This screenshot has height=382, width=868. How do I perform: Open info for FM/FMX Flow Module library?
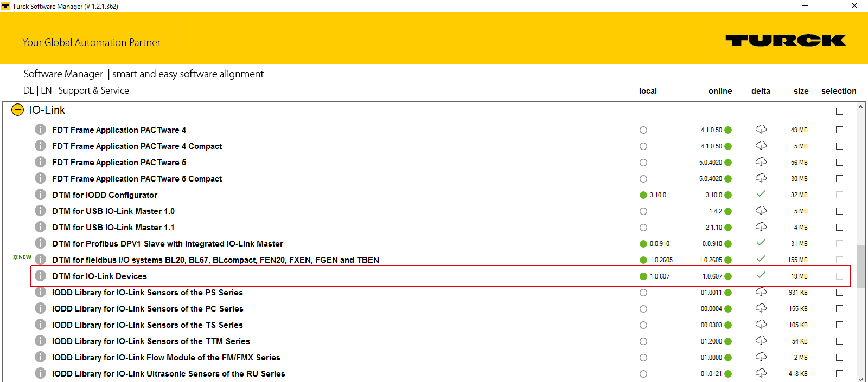click(x=40, y=357)
